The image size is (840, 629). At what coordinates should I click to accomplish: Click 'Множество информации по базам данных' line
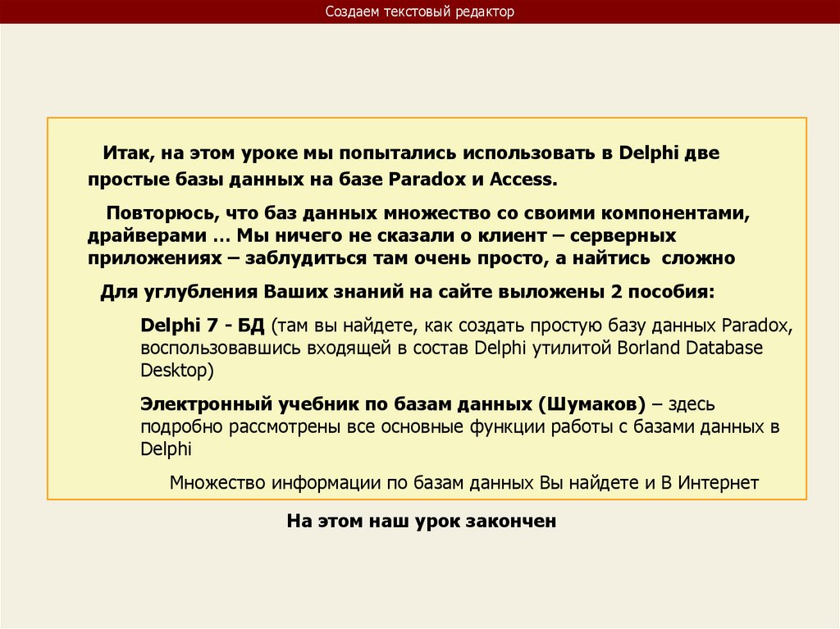point(464,483)
